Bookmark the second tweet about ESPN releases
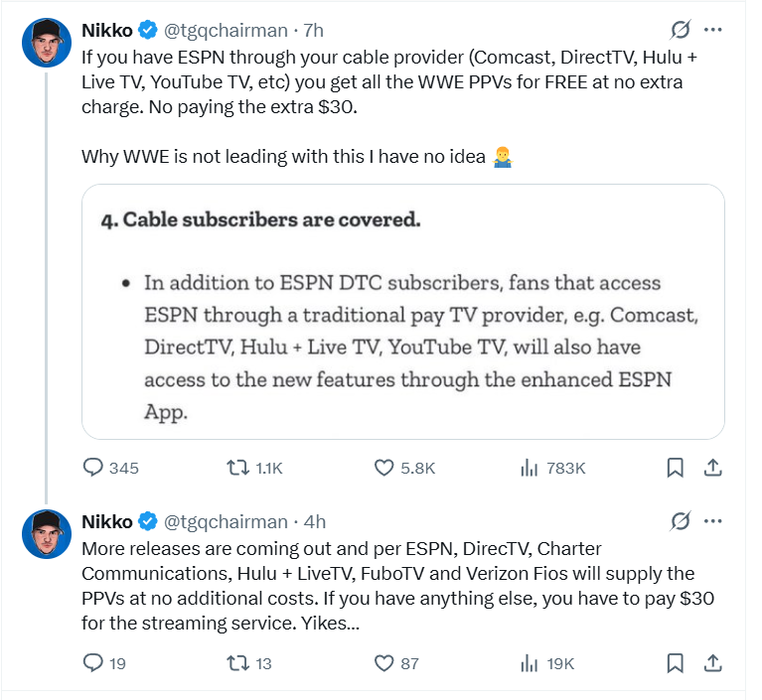The image size is (762, 700). (675, 662)
